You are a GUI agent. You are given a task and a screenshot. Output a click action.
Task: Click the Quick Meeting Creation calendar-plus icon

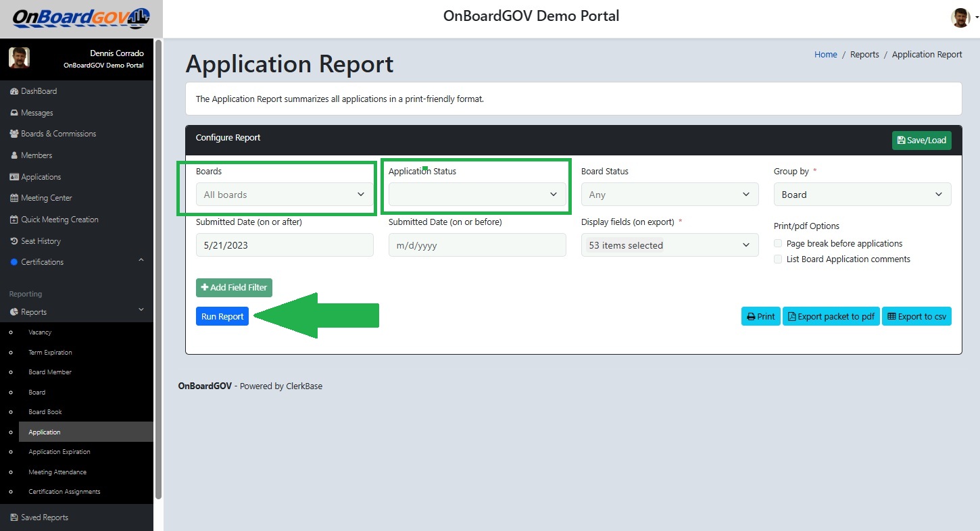(x=14, y=220)
